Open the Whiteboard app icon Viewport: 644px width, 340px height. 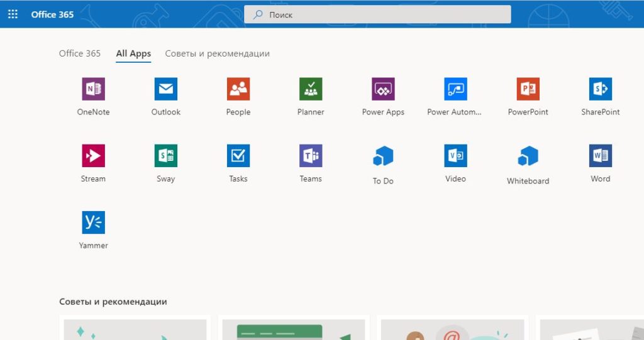tap(528, 156)
